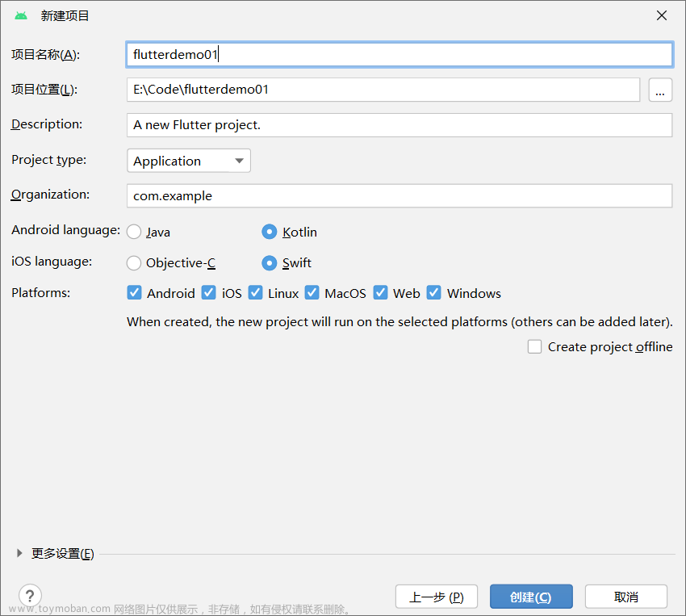The width and height of the screenshot is (686, 616).
Task: Click the help question mark icon
Action: (30, 596)
